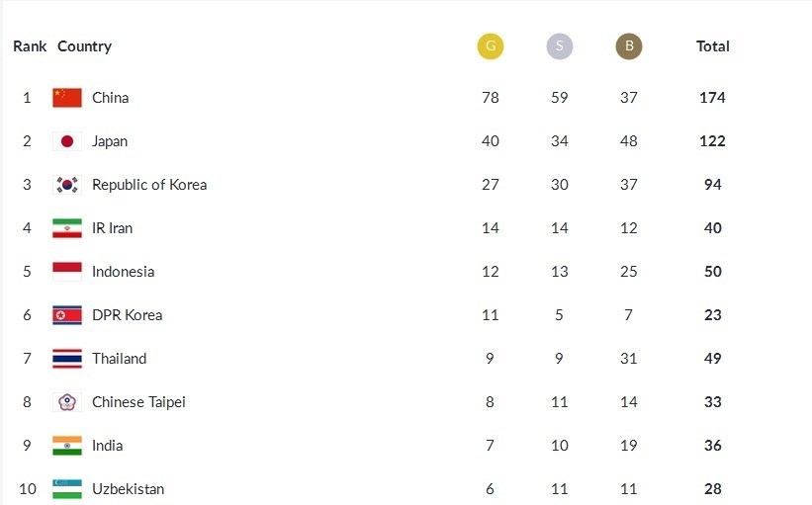This screenshot has height=505, width=812.
Task: Click the China flag icon
Action: click(x=67, y=98)
